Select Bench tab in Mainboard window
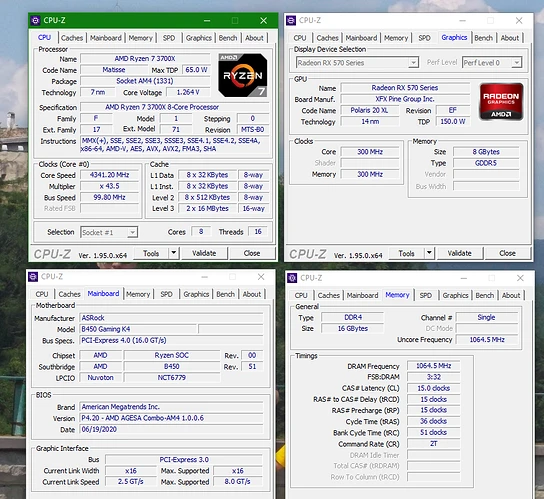The image size is (544, 499). coord(226,294)
